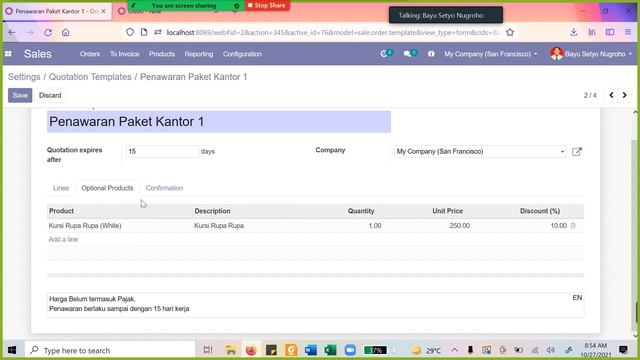Image resolution: width=640 pixels, height=360 pixels.
Task: Discard the template changes
Action: point(50,95)
